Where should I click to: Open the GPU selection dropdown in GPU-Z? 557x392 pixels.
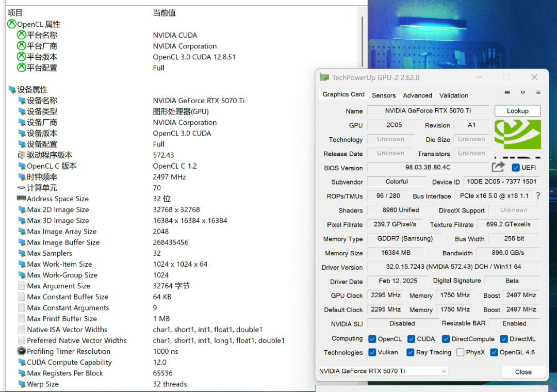tap(383, 371)
